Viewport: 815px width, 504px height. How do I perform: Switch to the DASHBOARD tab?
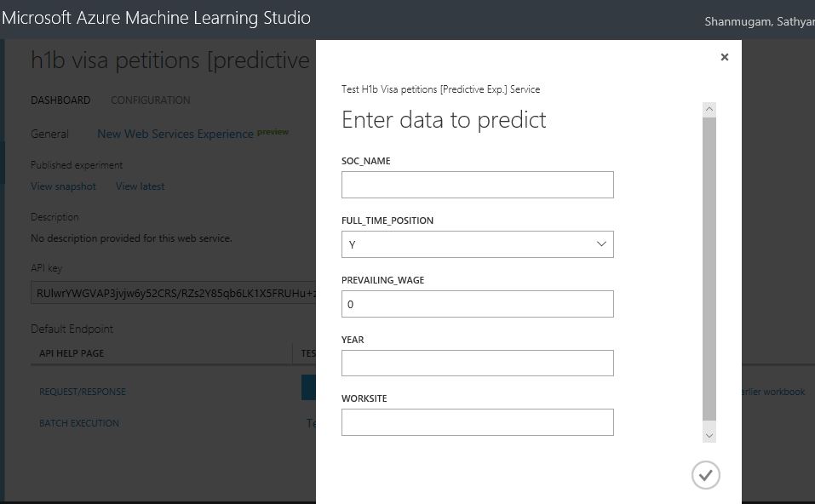[60, 100]
